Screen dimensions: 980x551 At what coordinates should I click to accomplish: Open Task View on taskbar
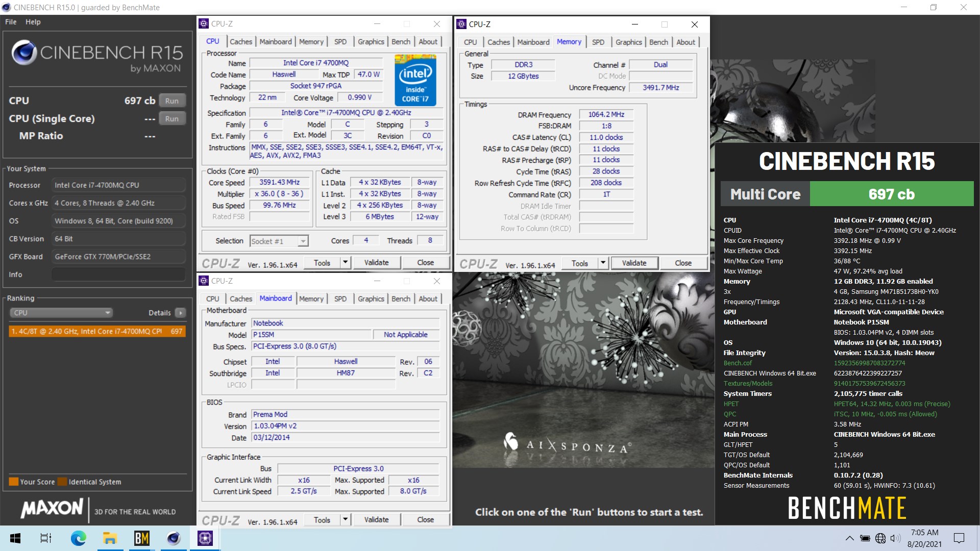point(46,538)
